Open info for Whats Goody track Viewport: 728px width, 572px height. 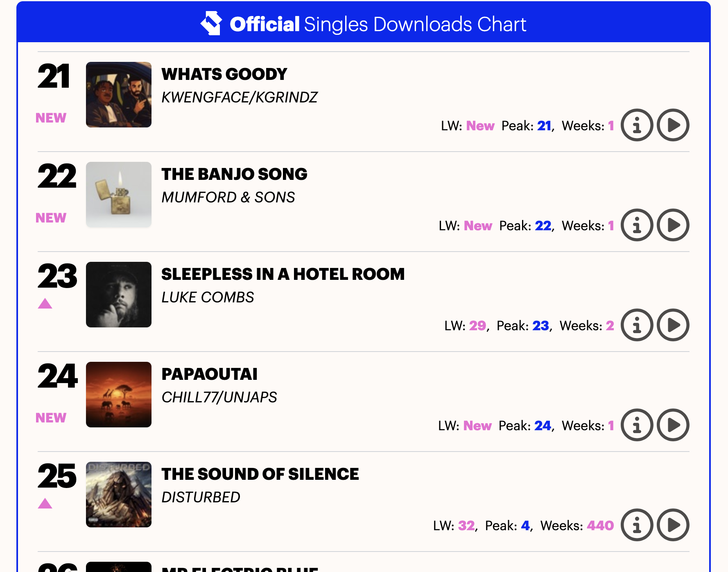pos(637,125)
